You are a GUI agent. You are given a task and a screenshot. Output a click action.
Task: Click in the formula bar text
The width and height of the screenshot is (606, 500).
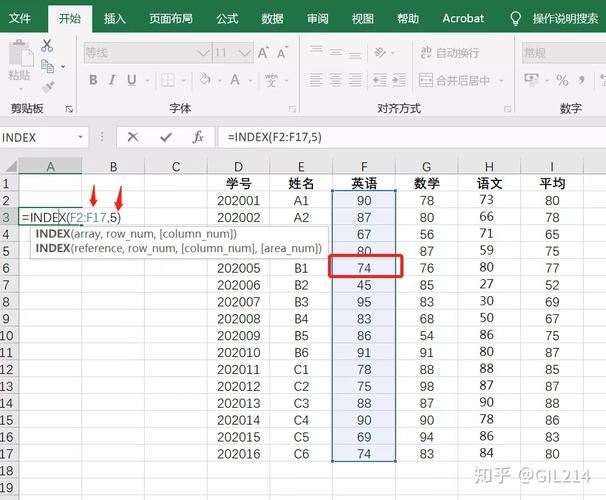coord(274,137)
